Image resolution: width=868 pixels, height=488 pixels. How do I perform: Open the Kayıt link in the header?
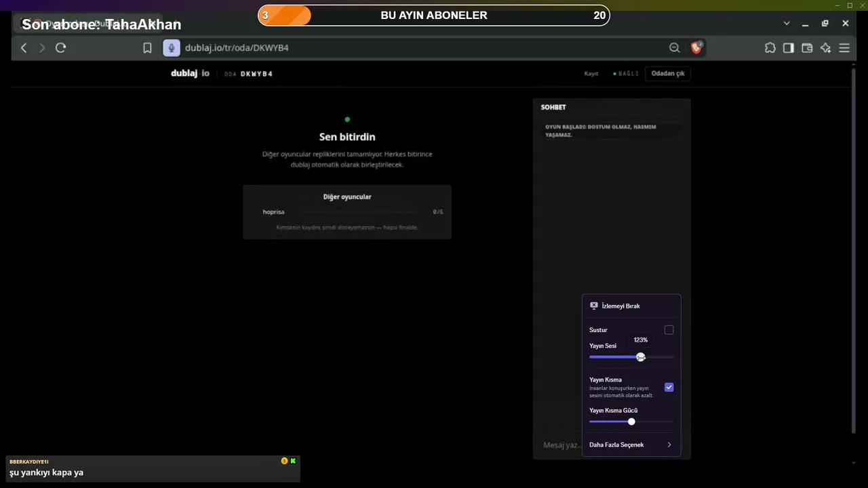(x=591, y=73)
